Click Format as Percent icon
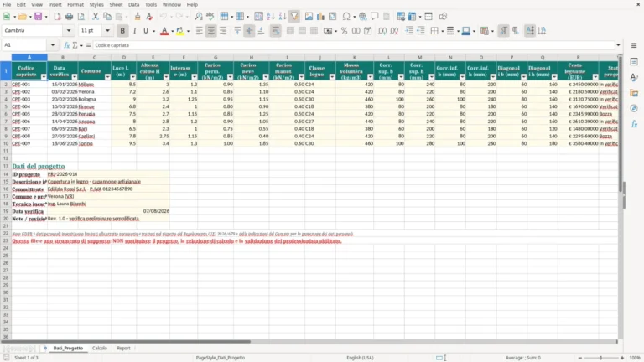This screenshot has height=362, width=644. [x=344, y=31]
